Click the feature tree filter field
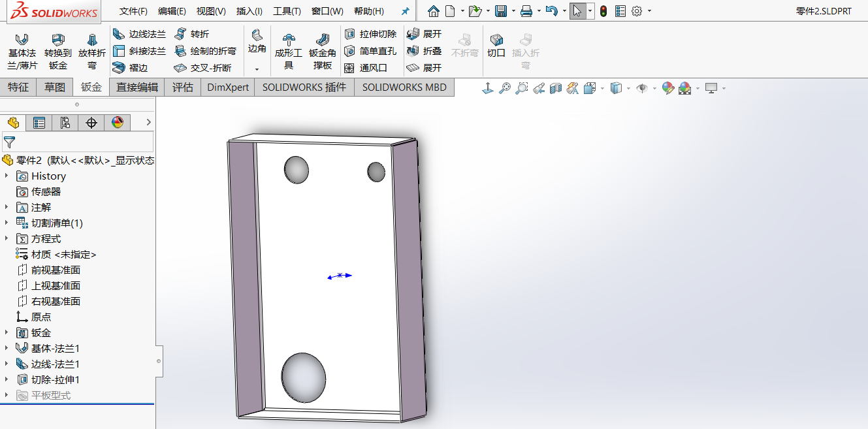Viewport: 868px width, 429px height. click(x=78, y=142)
